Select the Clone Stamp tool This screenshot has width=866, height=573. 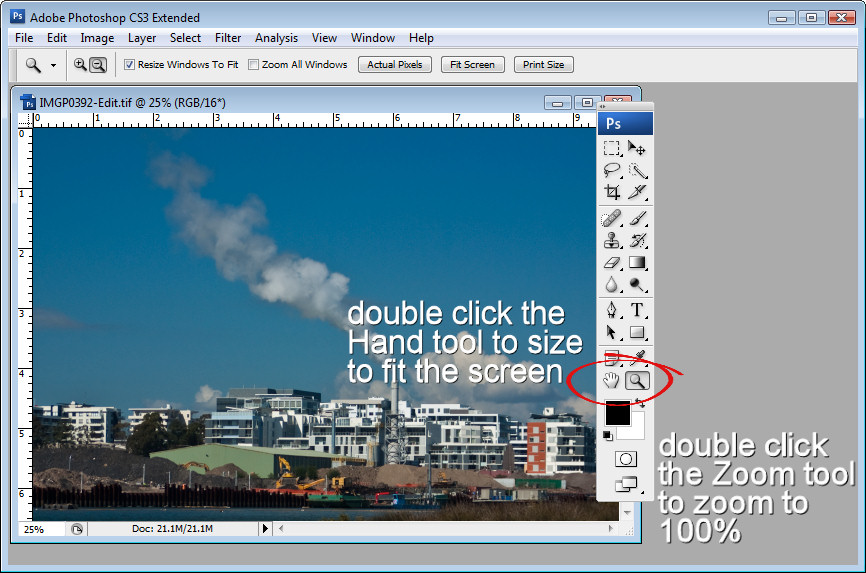click(611, 240)
